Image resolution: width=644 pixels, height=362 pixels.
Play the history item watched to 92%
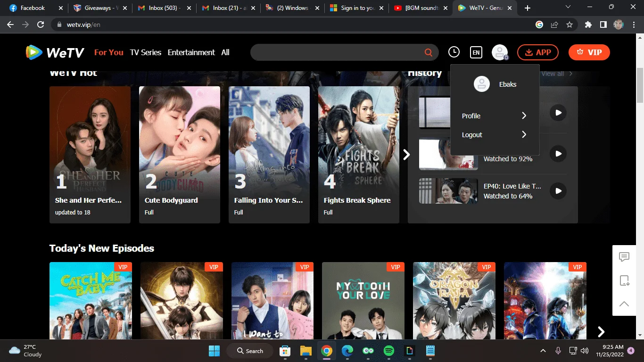558,154
